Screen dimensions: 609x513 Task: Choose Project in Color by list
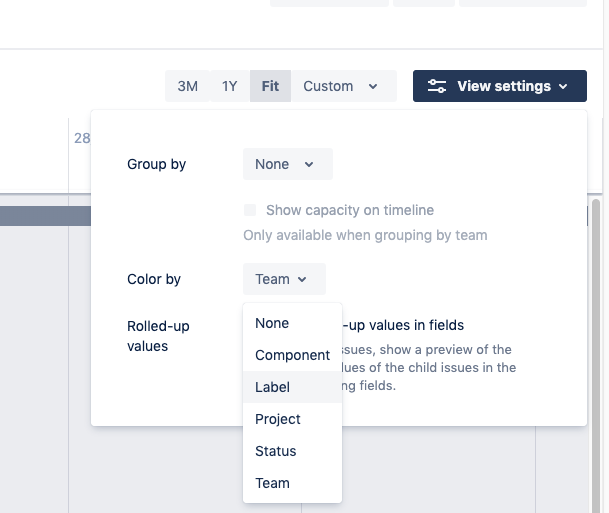292,419
